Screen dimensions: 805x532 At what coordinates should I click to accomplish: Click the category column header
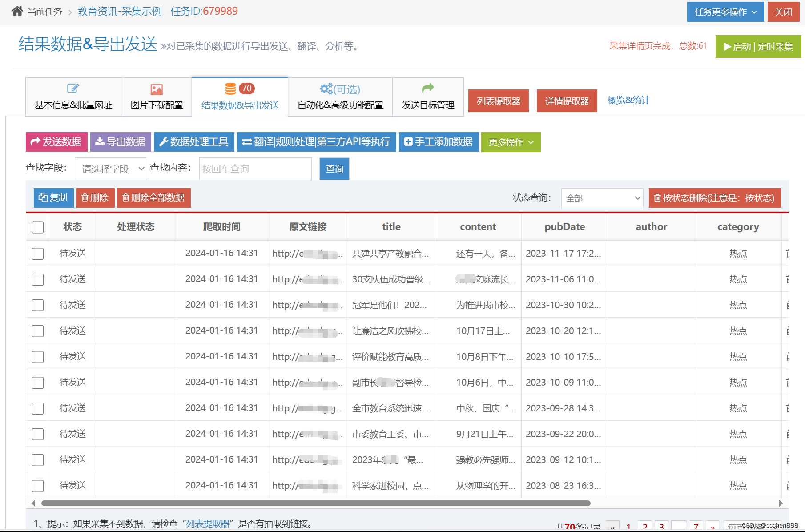(738, 227)
